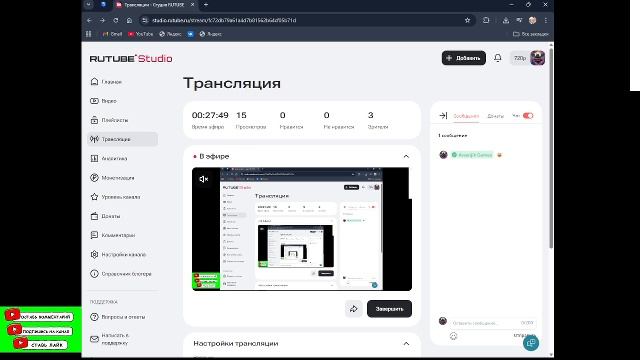
Task: Click the teal floating help chat button
Action: (x=531, y=343)
